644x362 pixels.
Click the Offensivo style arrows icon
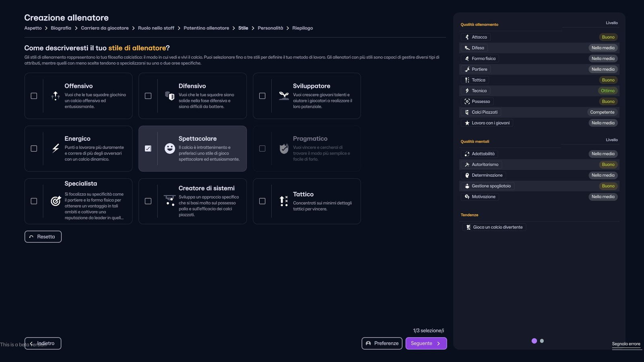[x=56, y=96]
